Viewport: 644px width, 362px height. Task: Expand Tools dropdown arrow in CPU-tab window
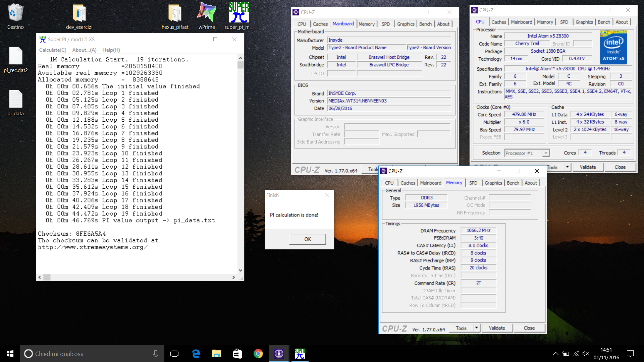coord(567,167)
